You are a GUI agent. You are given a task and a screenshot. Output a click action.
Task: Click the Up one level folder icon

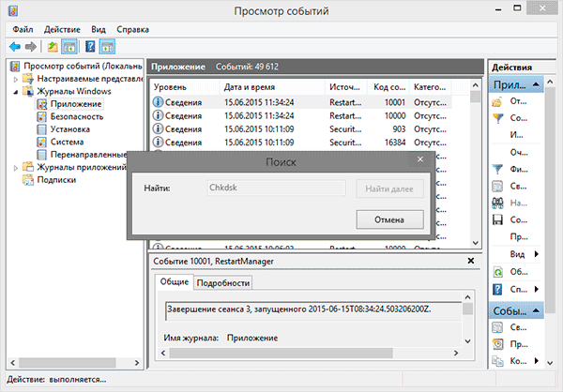[52, 46]
